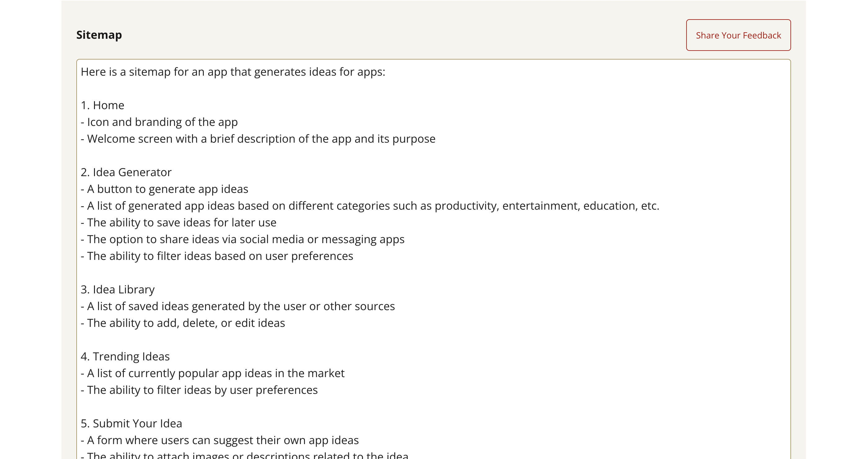This screenshot has width=868, height=459.
Task: Click the sitemap intro sentence in the text box
Action: coord(232,72)
